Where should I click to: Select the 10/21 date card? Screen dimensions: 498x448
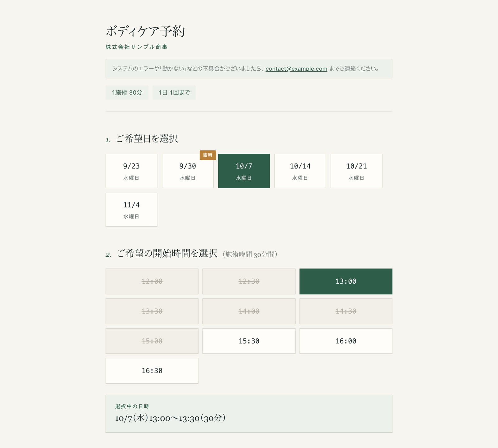[356, 171]
